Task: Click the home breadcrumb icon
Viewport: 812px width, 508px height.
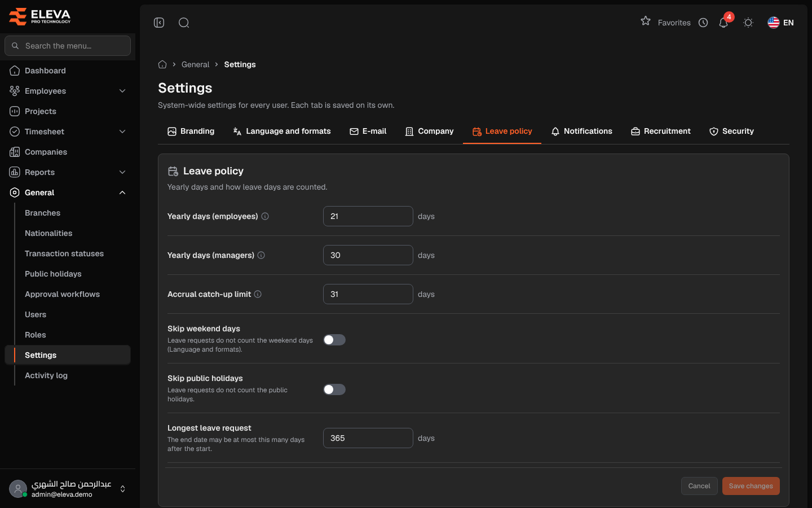Action: click(162, 64)
